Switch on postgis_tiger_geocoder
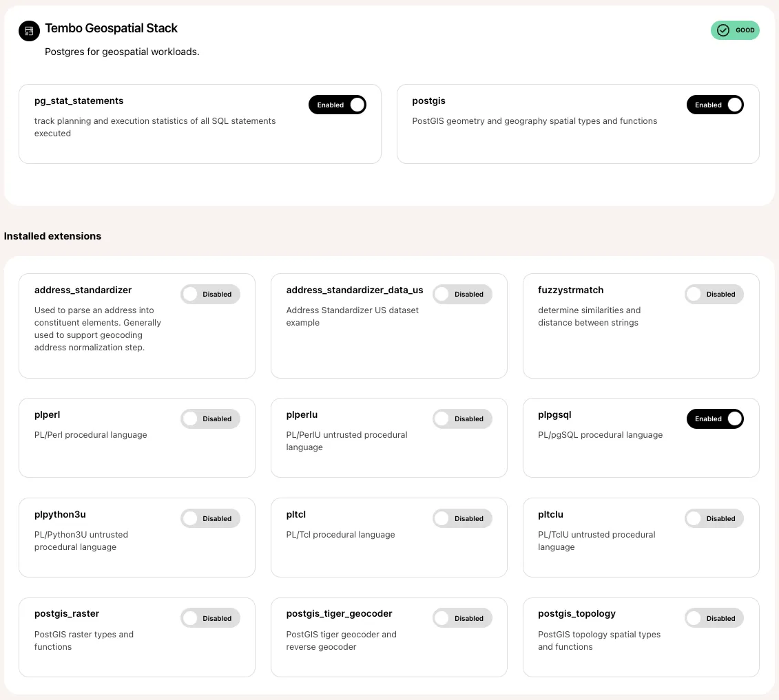Screen dimensions: 779x700 tap(462, 618)
